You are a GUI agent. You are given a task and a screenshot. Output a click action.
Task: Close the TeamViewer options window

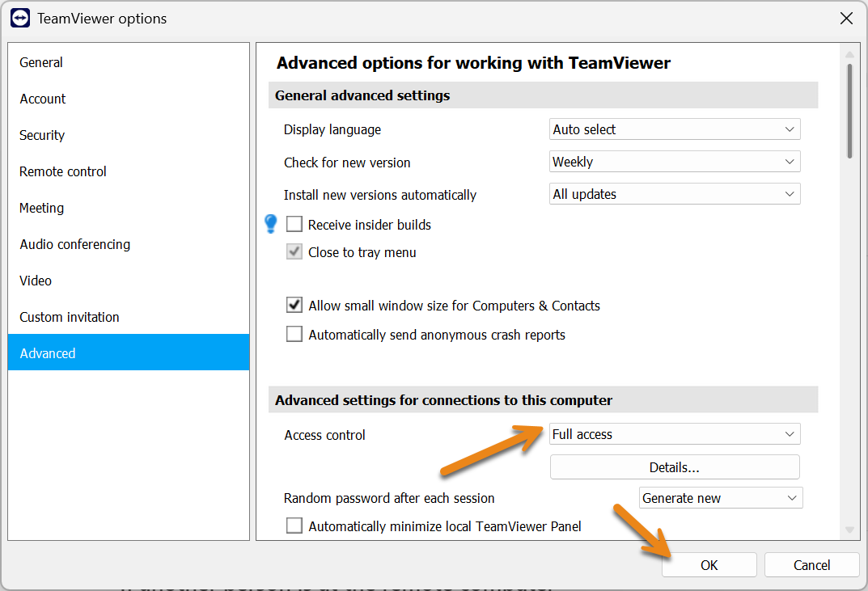pyautogui.click(x=846, y=19)
